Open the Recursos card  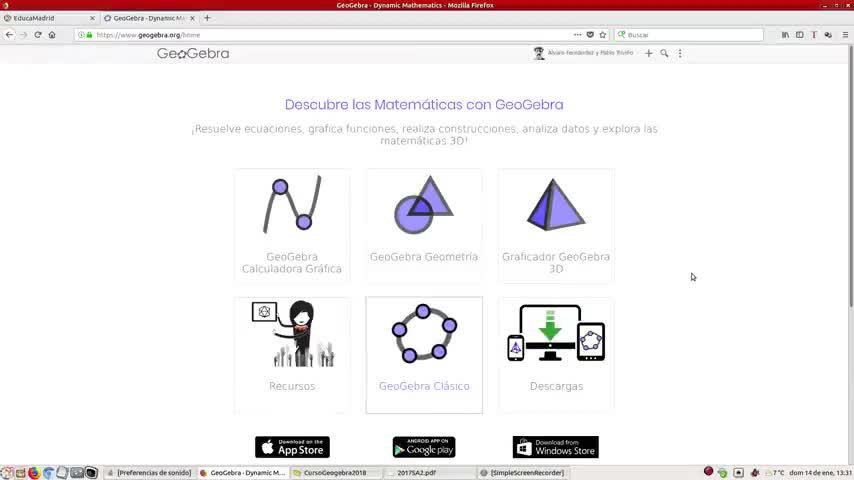tap(292, 355)
